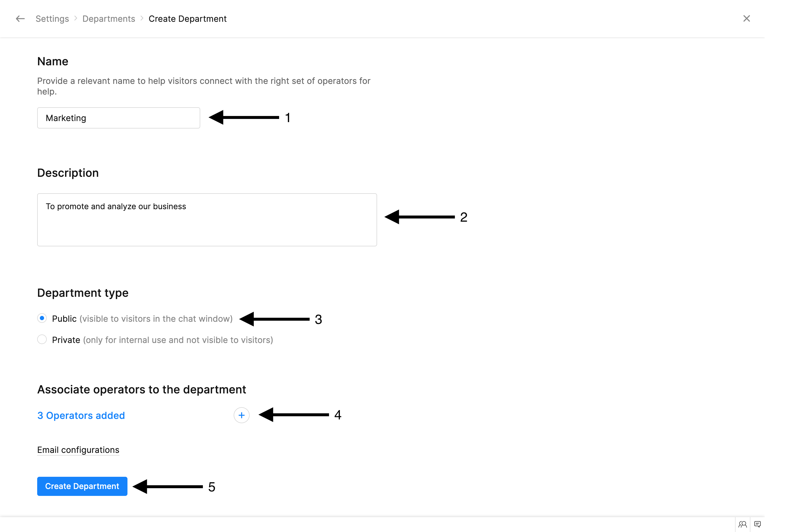Screen dimensions: 786x532
Task: Navigate to Settings breadcrumb
Action: (x=52, y=19)
